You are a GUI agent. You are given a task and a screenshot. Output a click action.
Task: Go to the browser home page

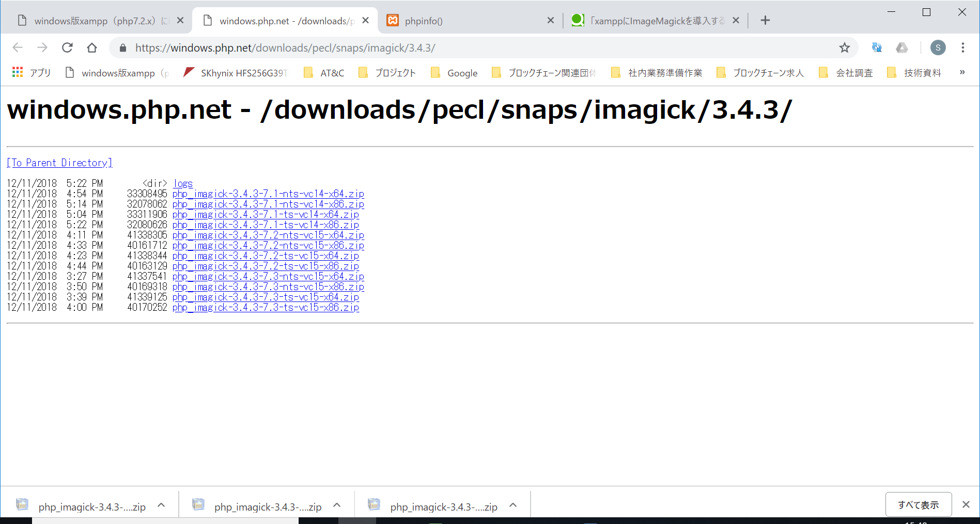[92, 47]
